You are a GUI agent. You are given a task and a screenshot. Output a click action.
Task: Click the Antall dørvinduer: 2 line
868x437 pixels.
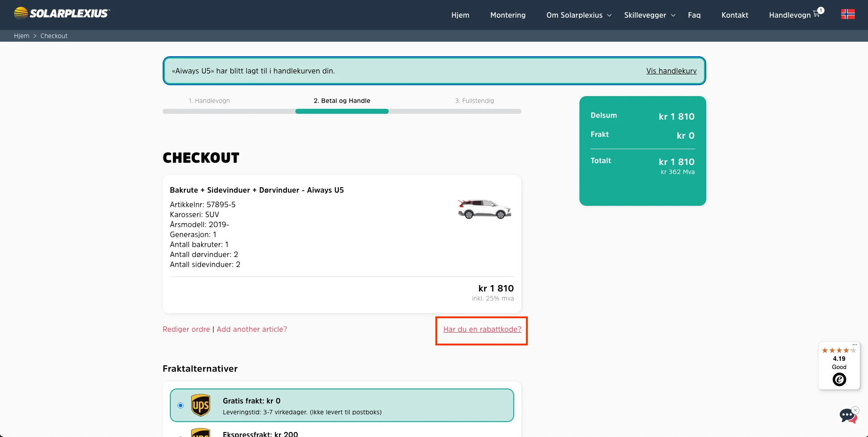[204, 254]
